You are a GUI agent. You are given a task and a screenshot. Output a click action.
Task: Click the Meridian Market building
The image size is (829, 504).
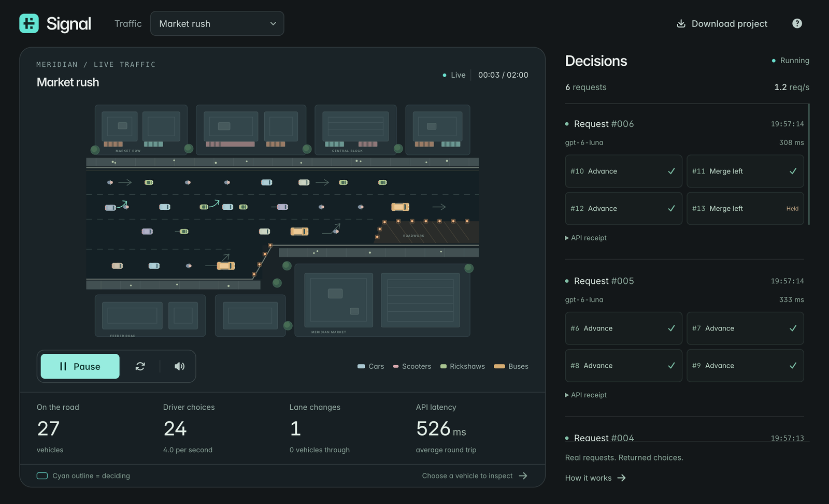(x=382, y=300)
